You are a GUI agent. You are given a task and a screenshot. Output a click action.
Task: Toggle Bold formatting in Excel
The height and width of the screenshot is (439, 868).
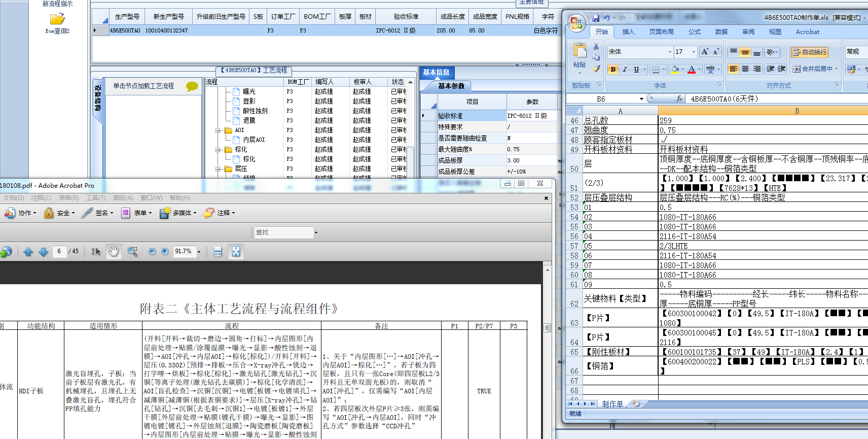(613, 70)
